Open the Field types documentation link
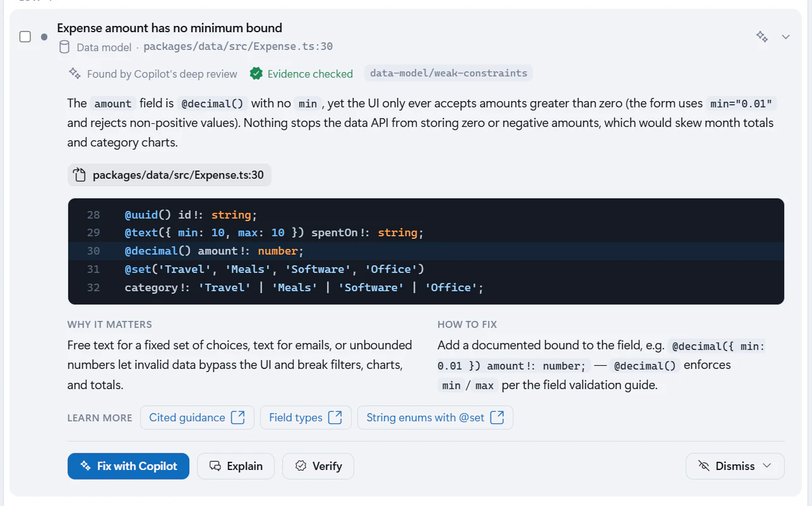The height and width of the screenshot is (506, 812). pyautogui.click(x=306, y=418)
